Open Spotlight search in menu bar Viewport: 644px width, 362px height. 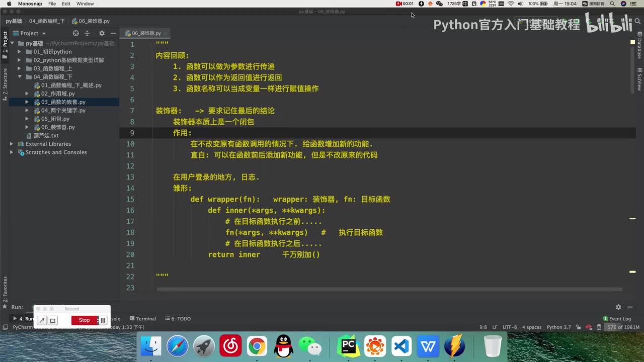click(611, 4)
